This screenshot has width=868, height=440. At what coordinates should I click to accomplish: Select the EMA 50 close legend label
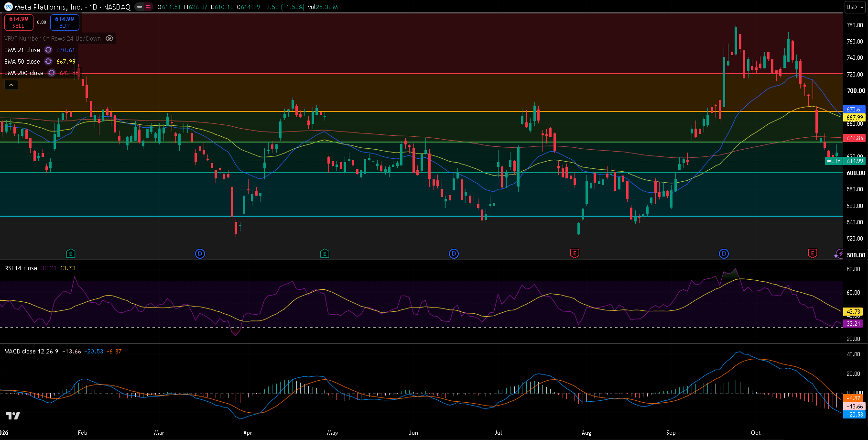click(22, 61)
